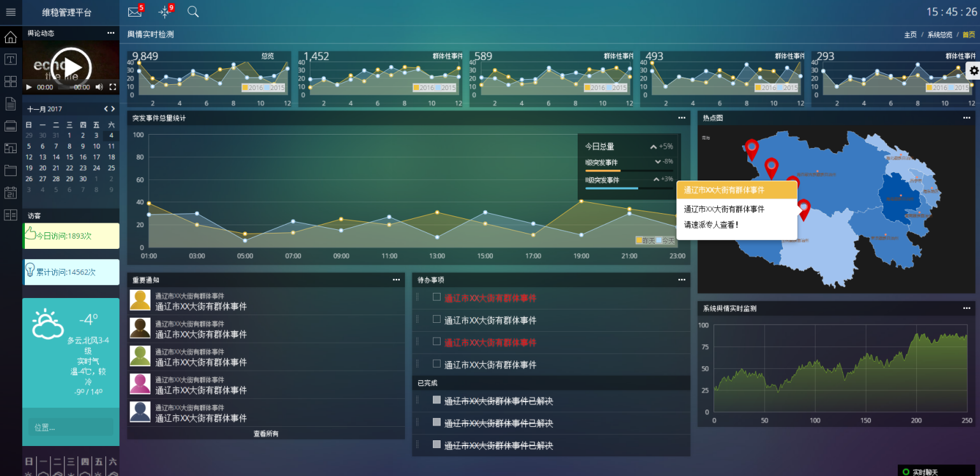The width and height of the screenshot is (980, 476).
Task: Uncheck the first completed item under 已完成
Action: 437,400
